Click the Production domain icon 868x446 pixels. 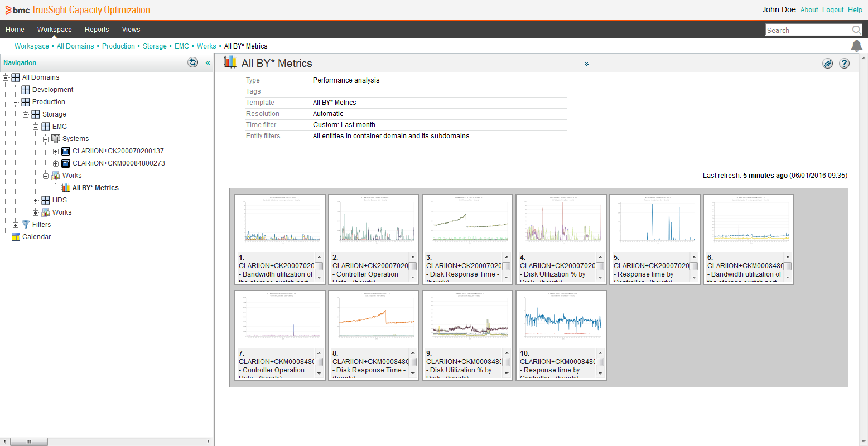(x=26, y=102)
